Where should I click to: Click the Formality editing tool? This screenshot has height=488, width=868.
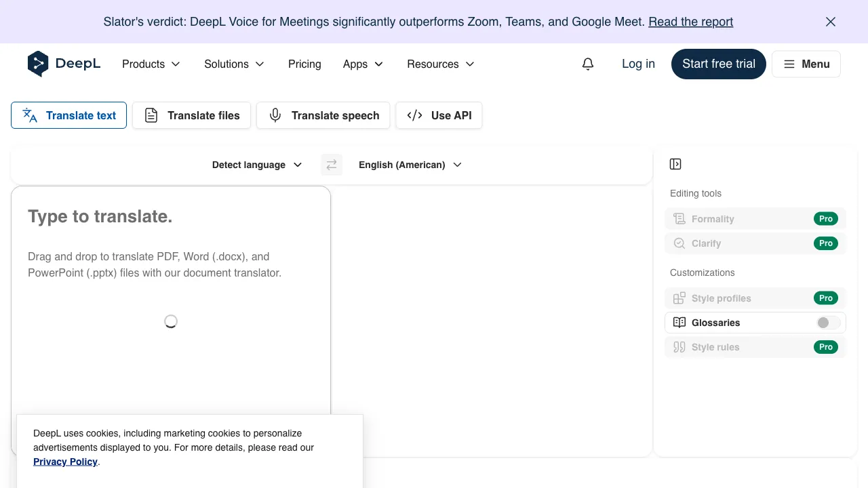click(755, 219)
